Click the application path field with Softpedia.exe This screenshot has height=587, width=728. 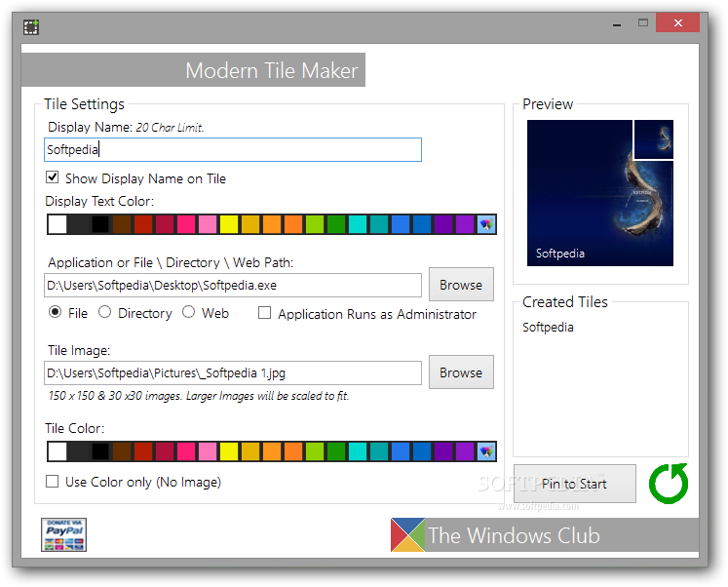(233, 285)
